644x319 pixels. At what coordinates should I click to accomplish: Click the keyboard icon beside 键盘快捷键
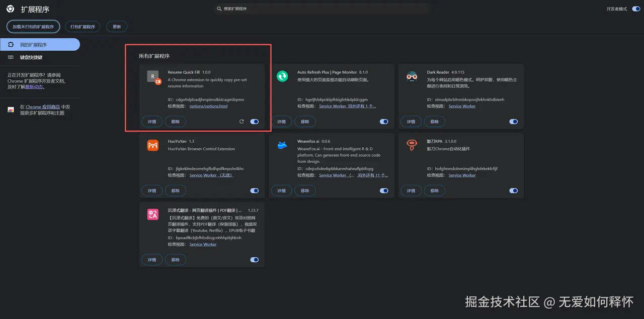pos(11,57)
